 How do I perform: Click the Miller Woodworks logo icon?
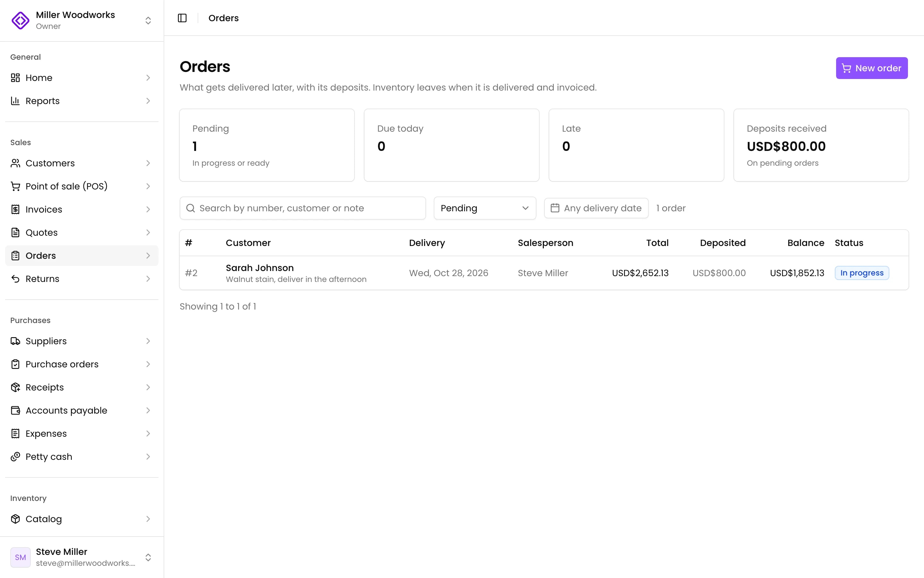click(x=20, y=20)
